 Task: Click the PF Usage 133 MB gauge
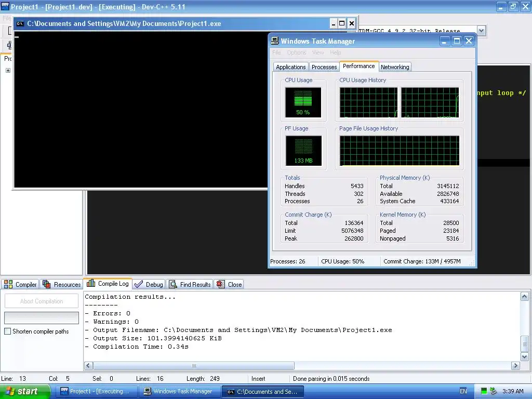click(x=303, y=151)
